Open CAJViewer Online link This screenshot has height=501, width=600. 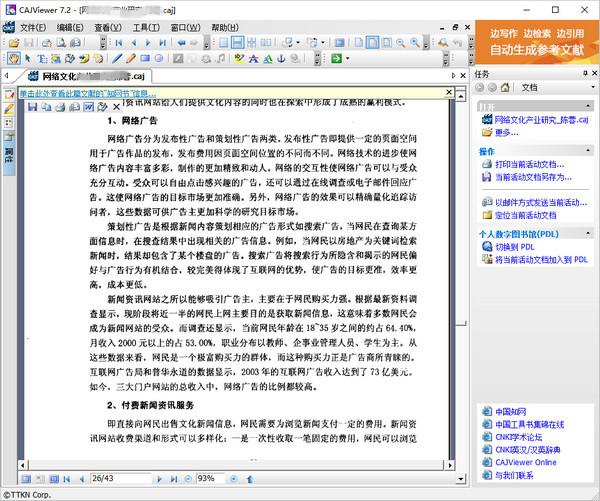point(526,462)
